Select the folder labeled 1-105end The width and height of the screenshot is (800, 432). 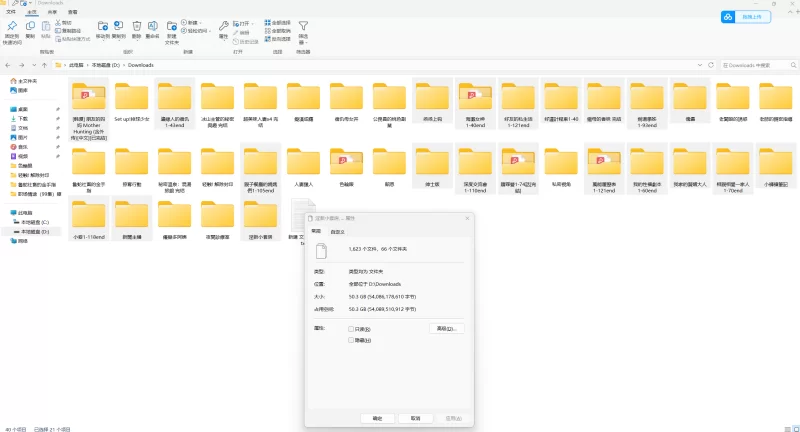click(x=260, y=169)
